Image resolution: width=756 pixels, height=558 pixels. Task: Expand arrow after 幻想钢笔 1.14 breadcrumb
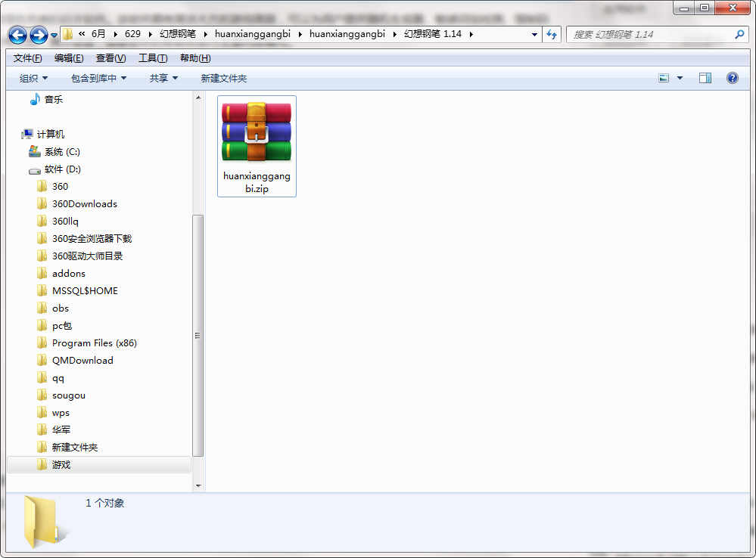[x=471, y=34]
